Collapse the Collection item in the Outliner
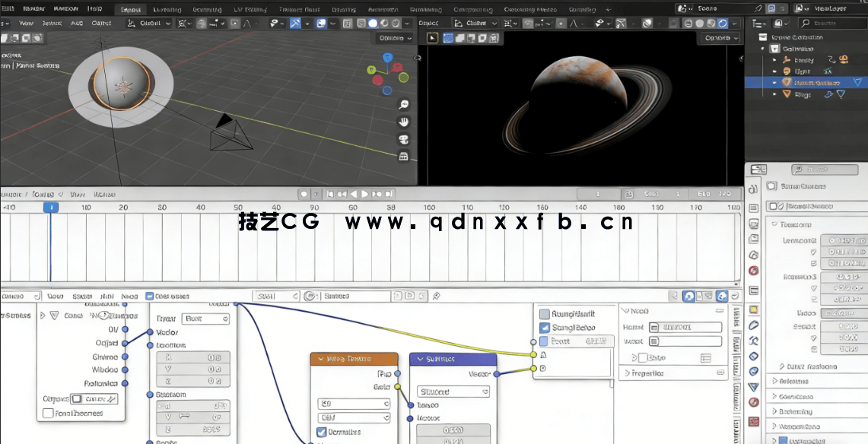 click(761, 49)
